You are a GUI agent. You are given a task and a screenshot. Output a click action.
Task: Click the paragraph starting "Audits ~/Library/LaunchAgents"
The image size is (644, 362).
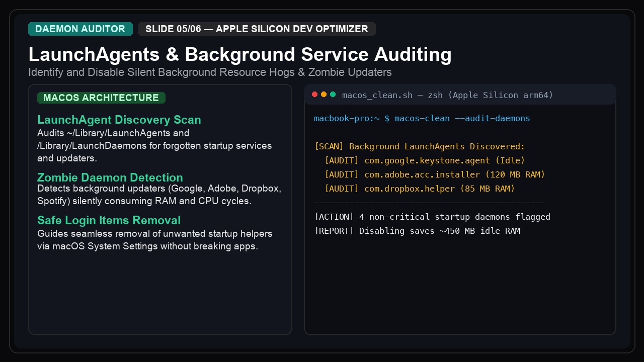[x=154, y=146]
